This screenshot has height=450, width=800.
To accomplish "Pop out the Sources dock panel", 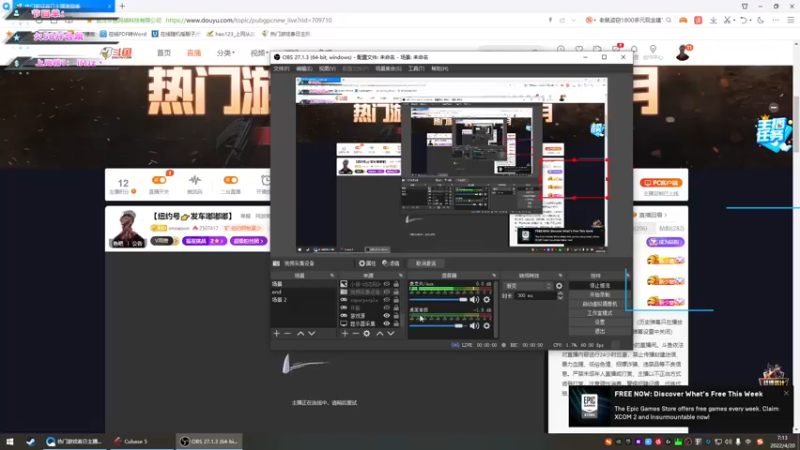I will [x=401, y=276].
